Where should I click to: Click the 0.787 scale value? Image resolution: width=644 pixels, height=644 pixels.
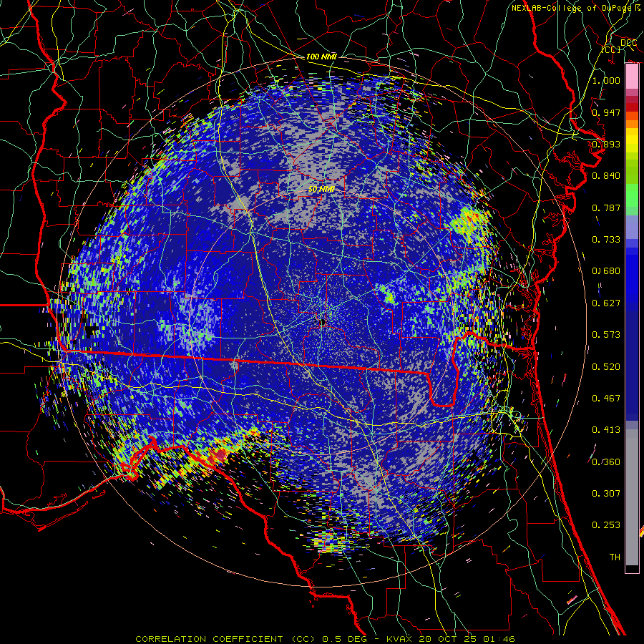[606, 208]
